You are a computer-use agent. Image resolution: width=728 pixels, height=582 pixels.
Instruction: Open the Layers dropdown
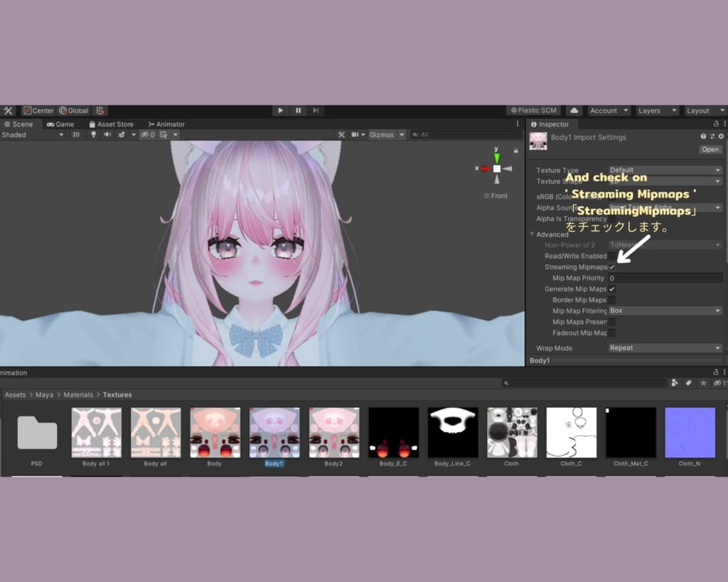point(656,110)
